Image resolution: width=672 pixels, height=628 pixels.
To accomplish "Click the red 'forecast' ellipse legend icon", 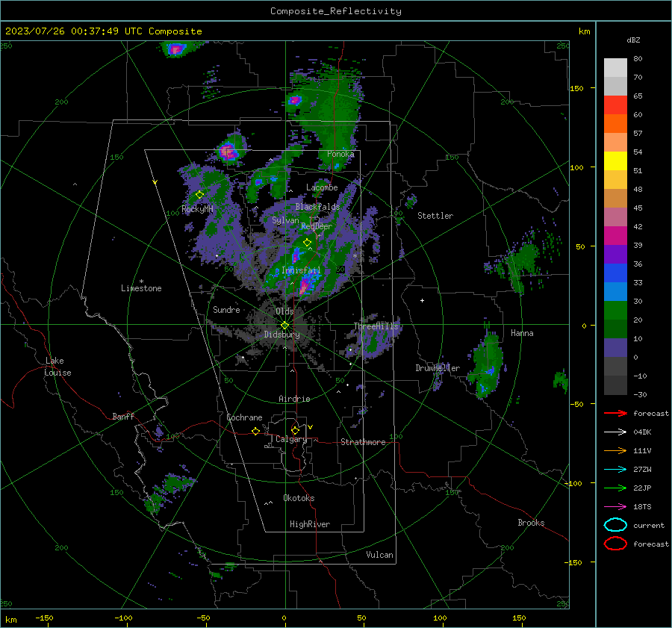I will [615, 543].
